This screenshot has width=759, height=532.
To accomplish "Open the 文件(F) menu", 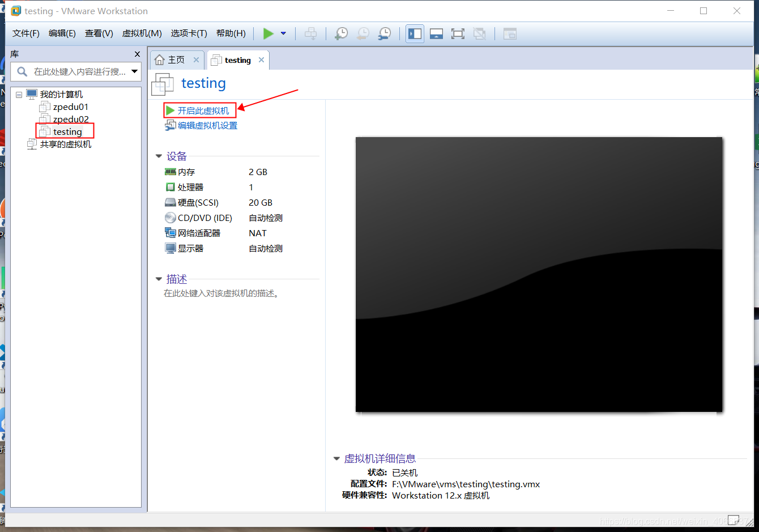I will pos(26,33).
